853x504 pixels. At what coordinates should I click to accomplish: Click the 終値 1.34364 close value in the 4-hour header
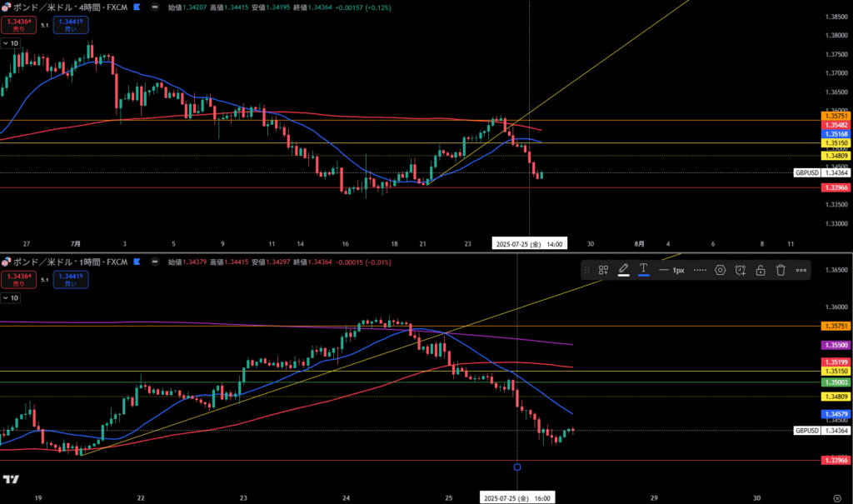(314, 7)
